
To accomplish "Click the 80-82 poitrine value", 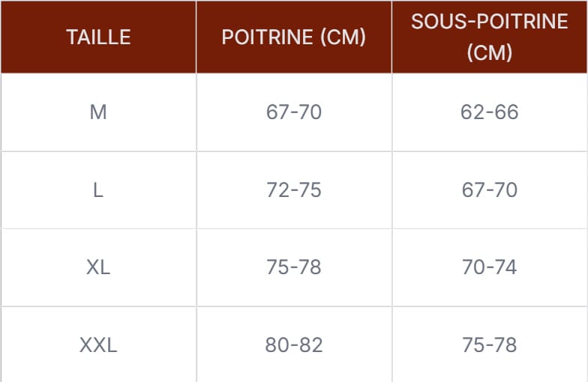I will click(x=294, y=345).
